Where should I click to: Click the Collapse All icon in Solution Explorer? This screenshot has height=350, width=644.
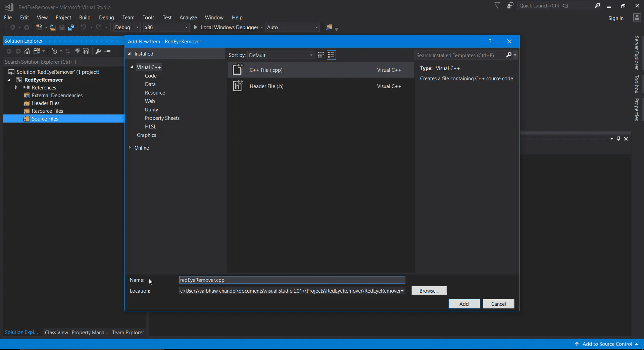coord(77,51)
